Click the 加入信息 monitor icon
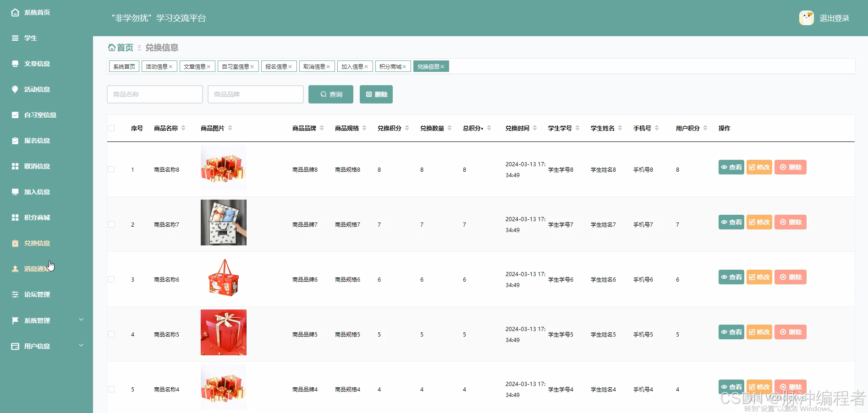Image resolution: width=868 pixels, height=413 pixels. tap(15, 192)
